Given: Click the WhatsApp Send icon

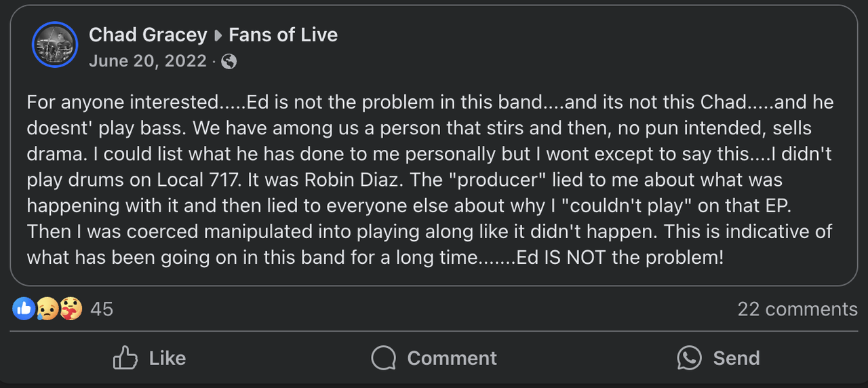Looking at the screenshot, I should [689, 358].
